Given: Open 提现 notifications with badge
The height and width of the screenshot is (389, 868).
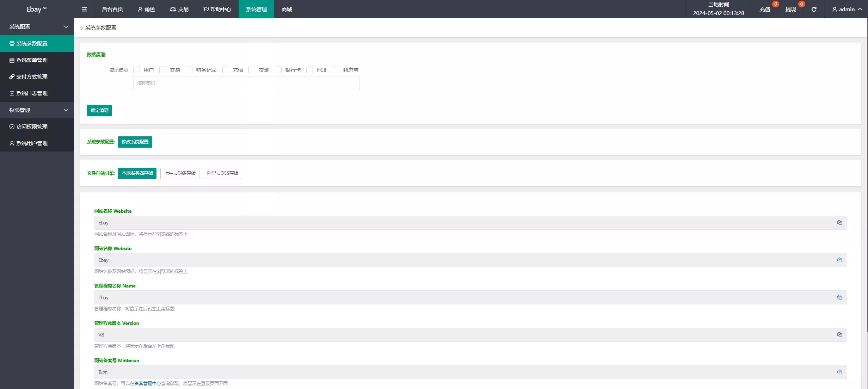Looking at the screenshot, I should click(790, 10).
